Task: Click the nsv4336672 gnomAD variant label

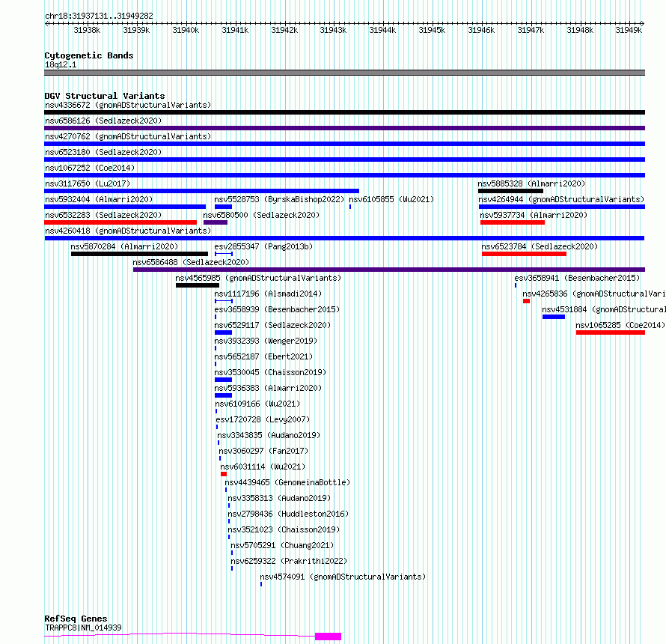Action: click(x=128, y=105)
